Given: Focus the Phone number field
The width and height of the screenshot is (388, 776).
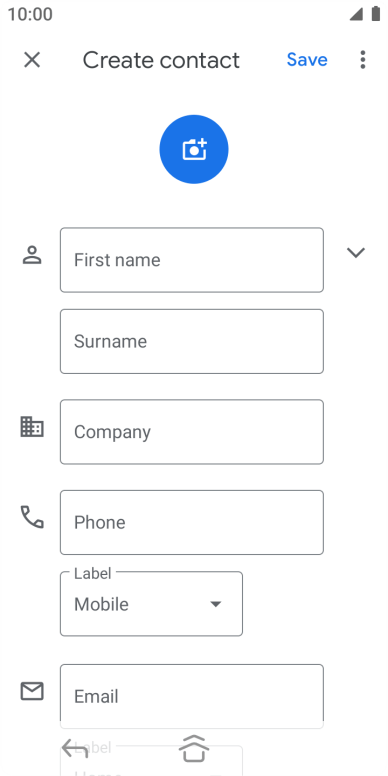Looking at the screenshot, I should [x=192, y=523].
